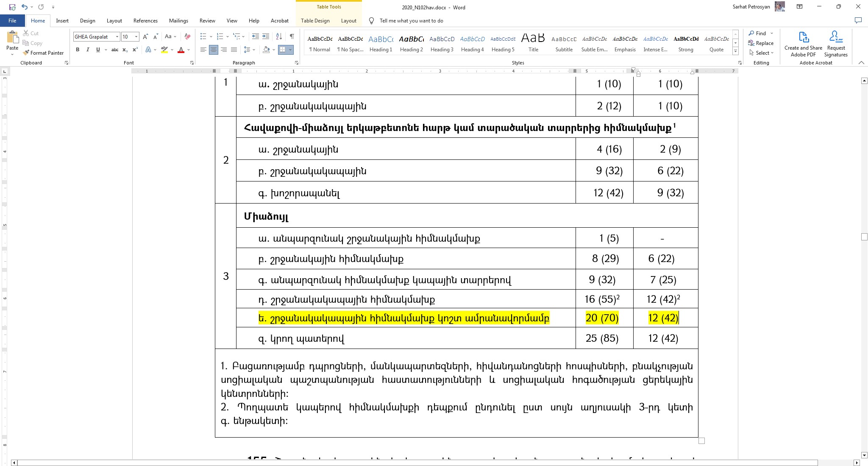Screen dimensions: 868x466
Task: Open the GHEA Grapalat font name dropdown
Action: [117, 37]
